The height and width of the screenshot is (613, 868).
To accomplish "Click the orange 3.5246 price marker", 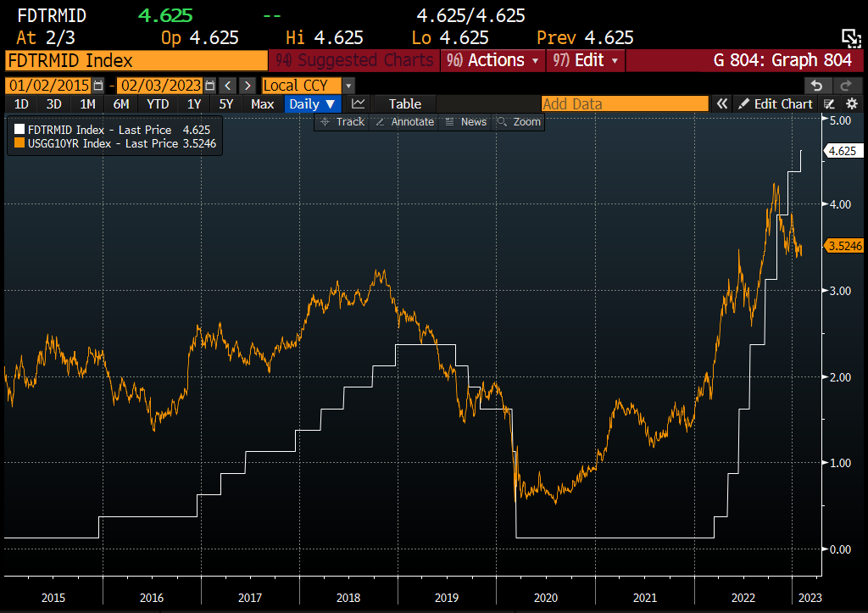I will click(845, 246).
